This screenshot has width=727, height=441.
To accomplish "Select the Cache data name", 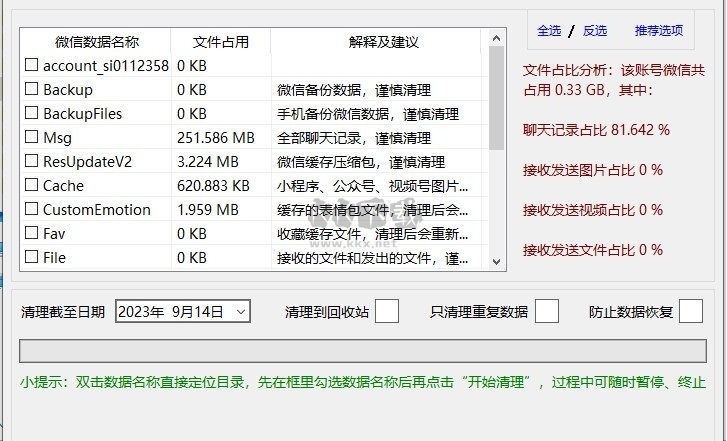I will pyautogui.click(x=64, y=186).
